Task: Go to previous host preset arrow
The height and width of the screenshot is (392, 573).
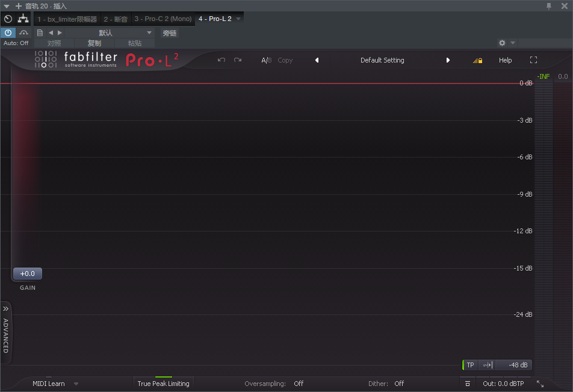Action: [51, 33]
